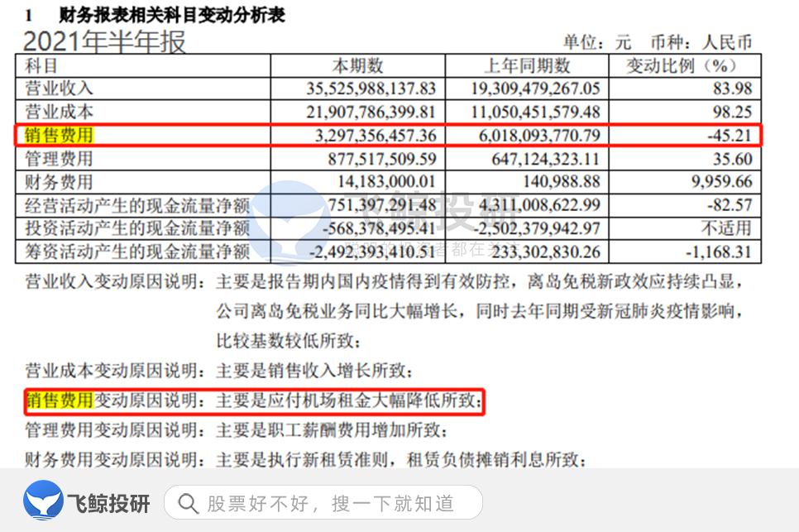Click the 财务费用变动原因说明 line
Screen dimensions: 799x532
(x=305, y=460)
